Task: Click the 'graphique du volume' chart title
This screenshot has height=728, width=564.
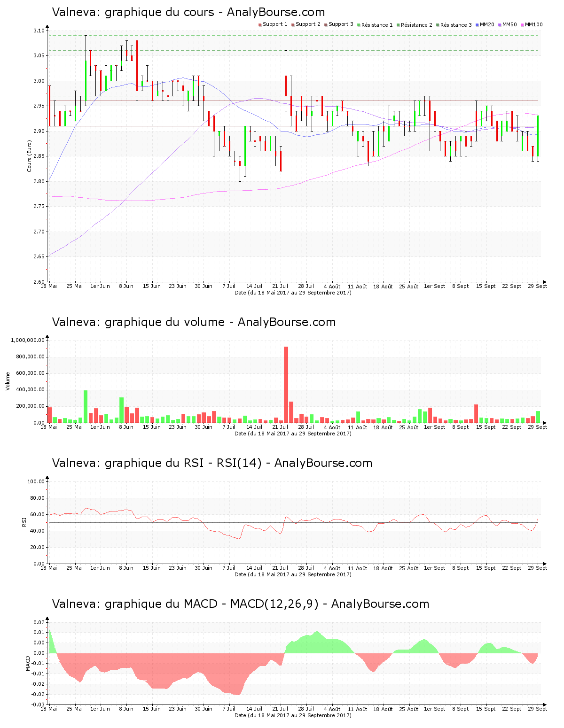Action: [194, 322]
